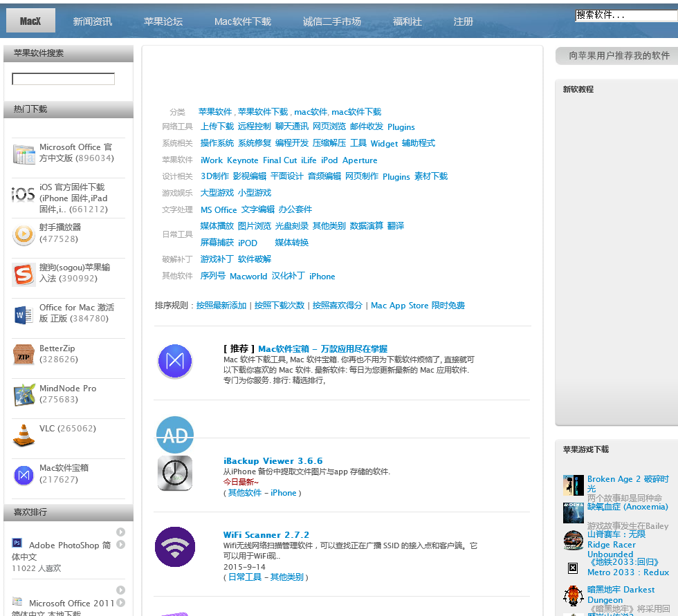Open 诚信二手市场 navigation item
This screenshot has width=678, height=616.
coord(331,21)
